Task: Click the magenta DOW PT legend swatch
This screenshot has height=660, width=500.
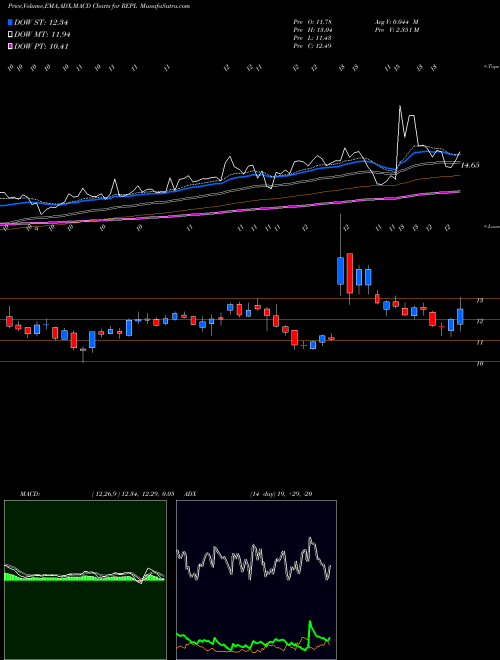Action: click(11, 46)
